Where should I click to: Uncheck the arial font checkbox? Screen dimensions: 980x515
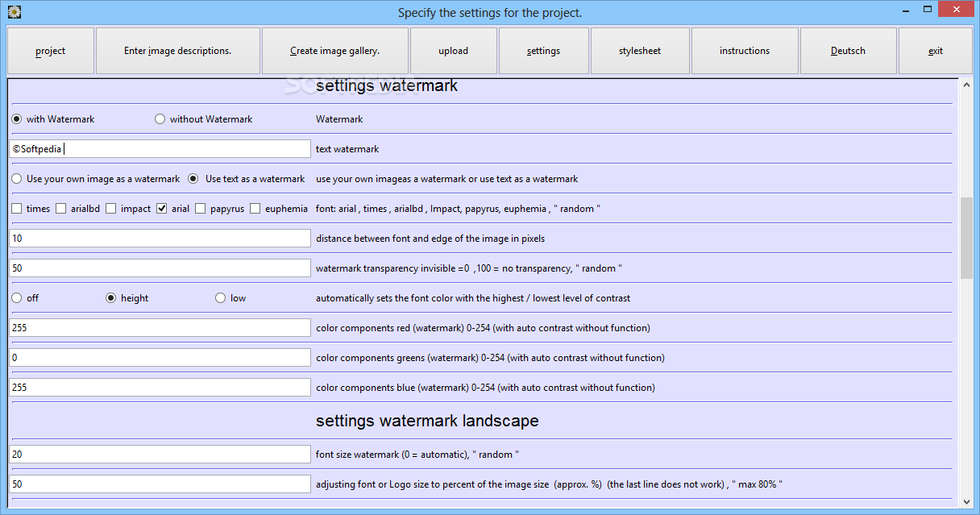tap(162, 209)
